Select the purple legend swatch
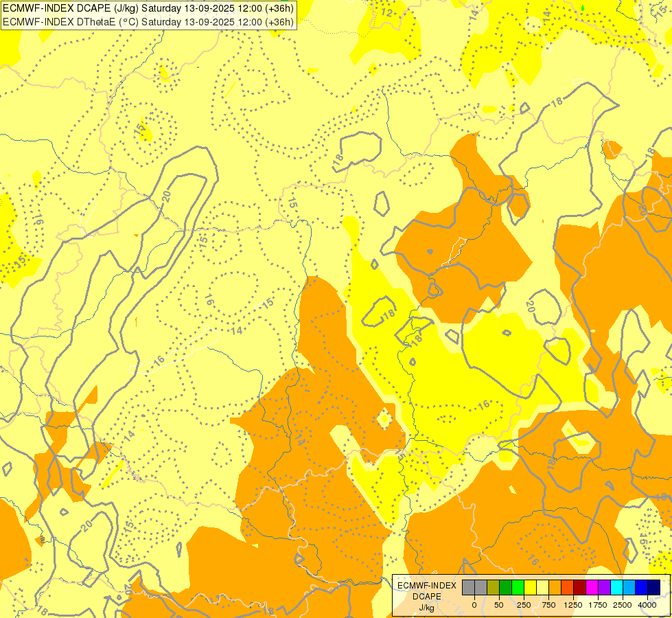The width and height of the screenshot is (672, 618). (x=604, y=587)
